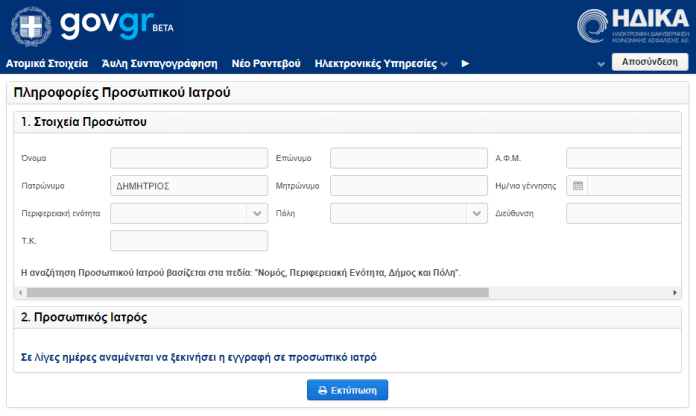Expand the Περιφερειακή ενότητα dropdown
696x416 pixels.
coord(257,213)
